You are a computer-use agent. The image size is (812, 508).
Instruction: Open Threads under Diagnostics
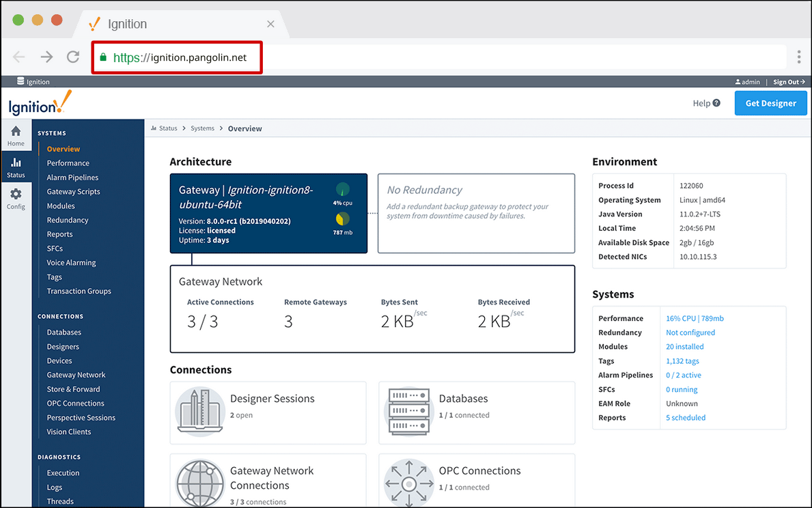coord(60,501)
